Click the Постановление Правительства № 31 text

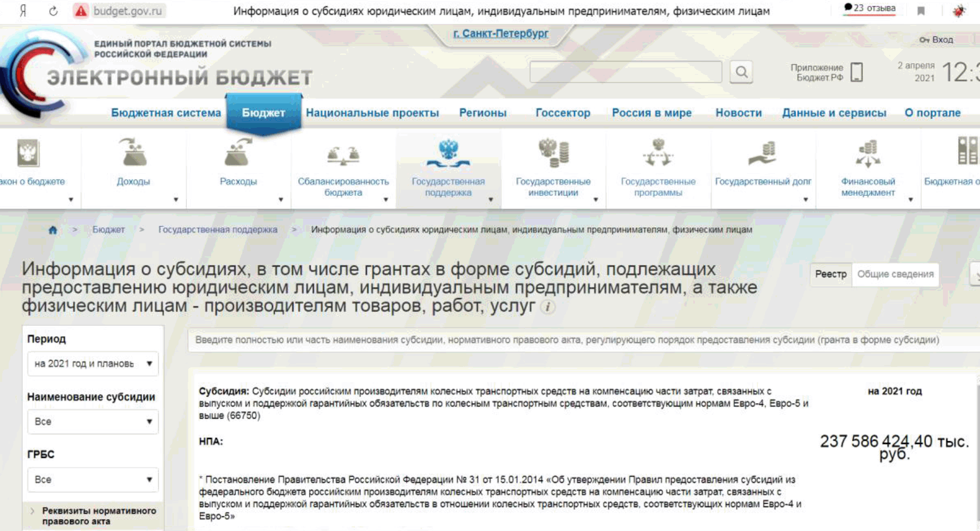[501, 498]
